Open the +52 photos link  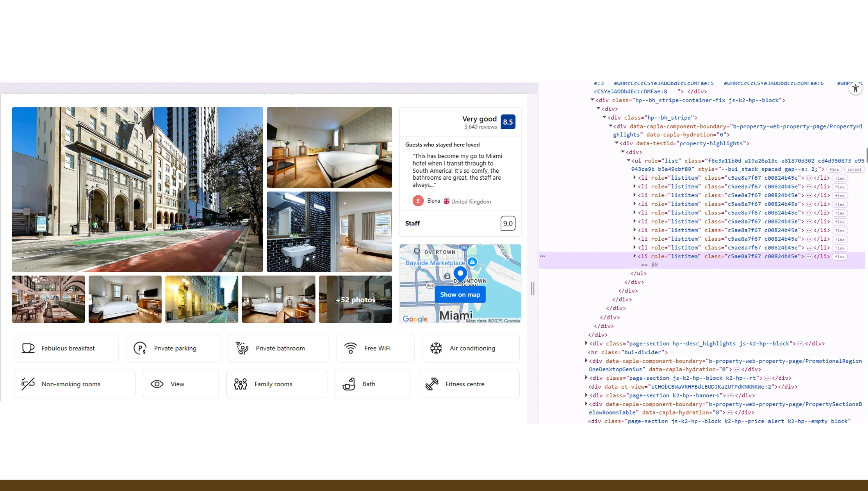coord(355,300)
